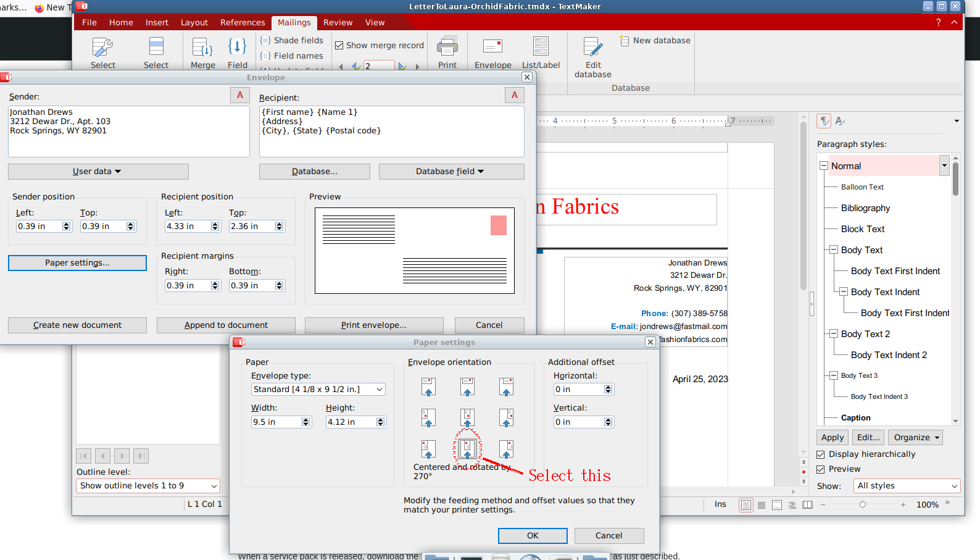The width and height of the screenshot is (980, 560).
Task: Open the Review ribbon tab
Action: tap(338, 23)
